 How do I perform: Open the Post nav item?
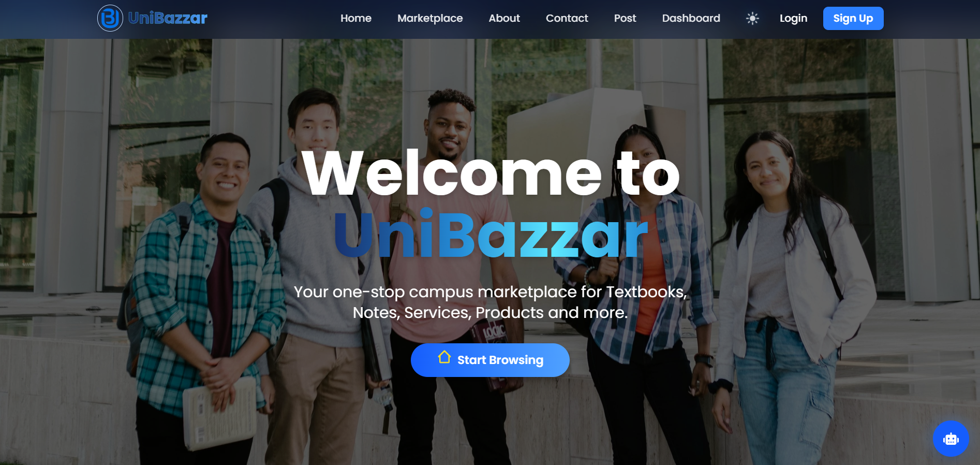[x=625, y=18]
